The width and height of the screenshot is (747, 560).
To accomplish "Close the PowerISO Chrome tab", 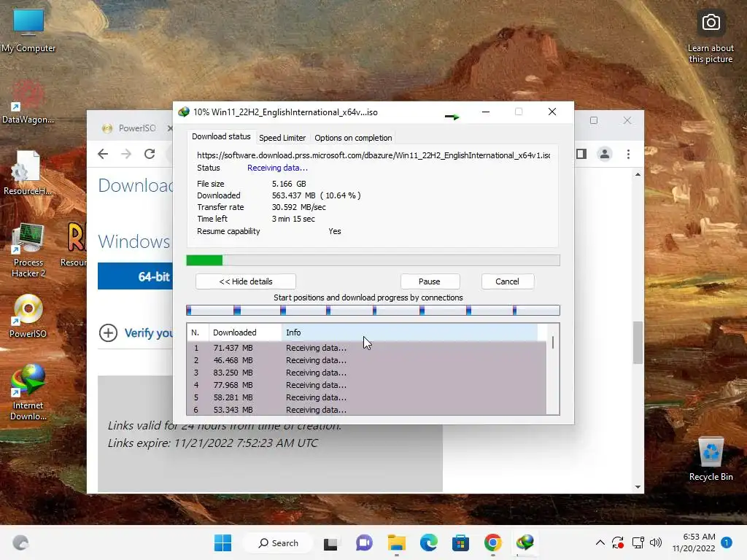I will click(x=170, y=128).
